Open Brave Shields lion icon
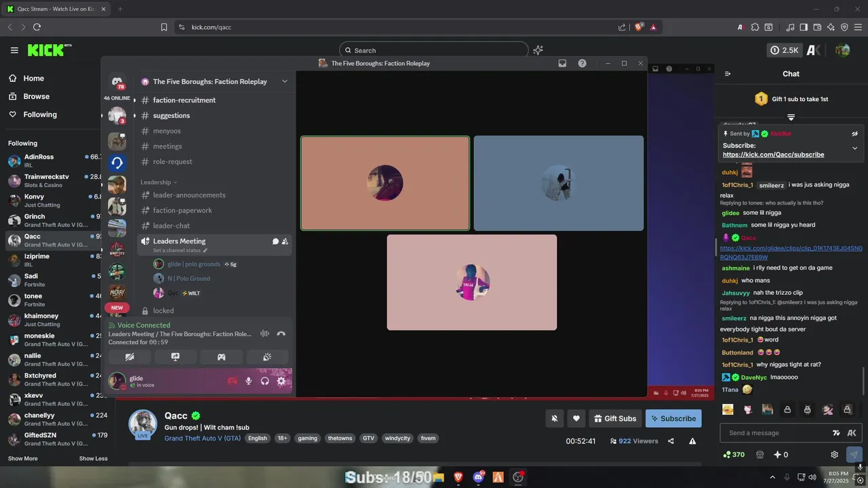 (x=638, y=27)
